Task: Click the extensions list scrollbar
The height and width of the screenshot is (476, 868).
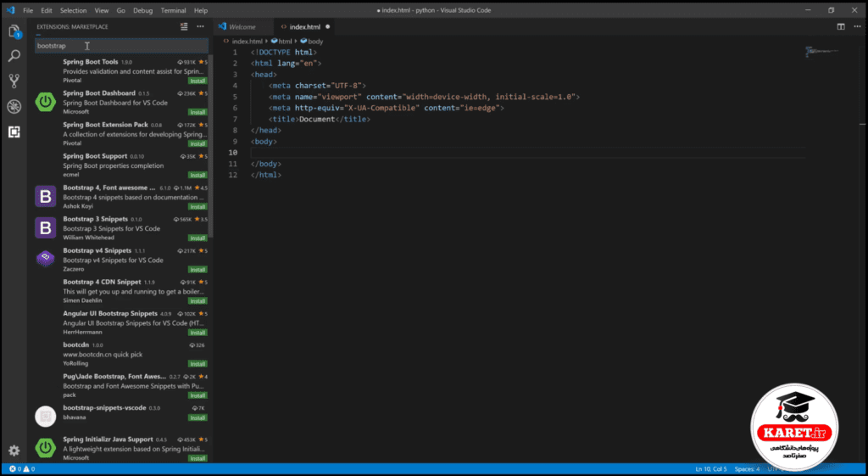Action: pos(210,147)
